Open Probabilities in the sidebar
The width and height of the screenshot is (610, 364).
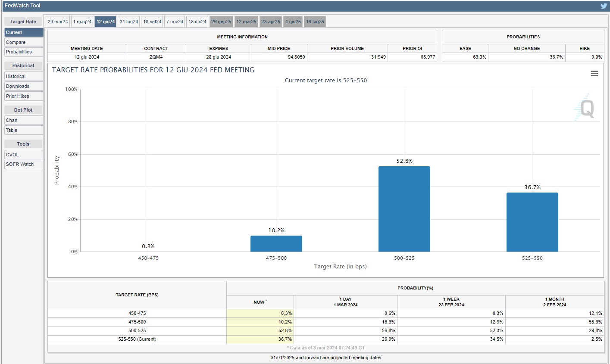pos(24,52)
